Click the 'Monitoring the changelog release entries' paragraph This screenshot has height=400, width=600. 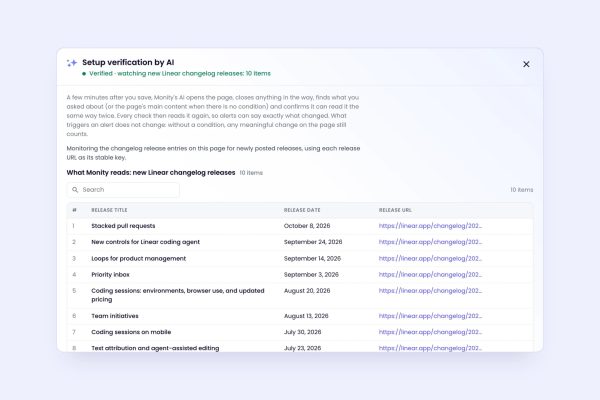point(213,153)
